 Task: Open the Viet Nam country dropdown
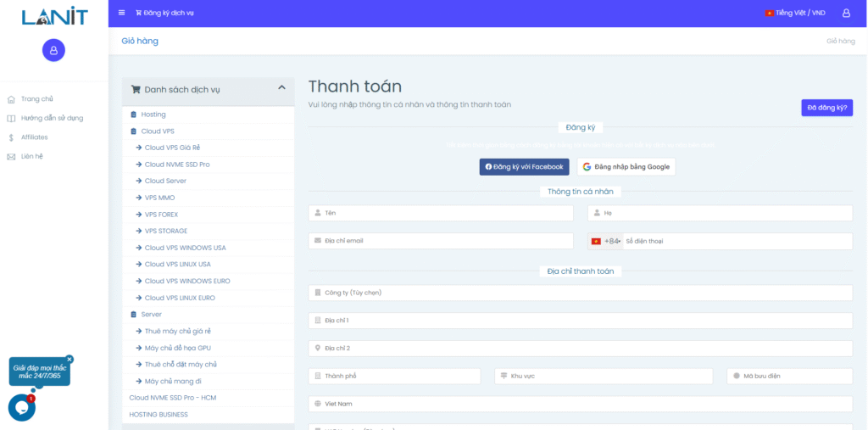(x=581, y=404)
